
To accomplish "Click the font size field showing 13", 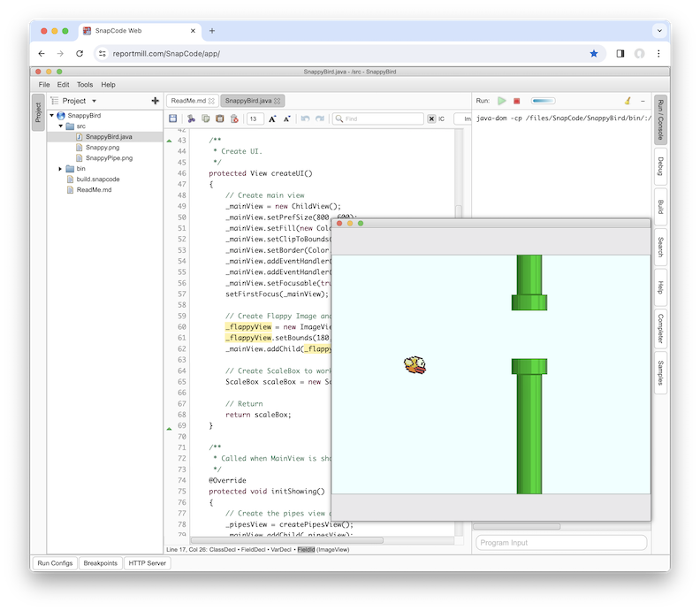I will [x=255, y=118].
